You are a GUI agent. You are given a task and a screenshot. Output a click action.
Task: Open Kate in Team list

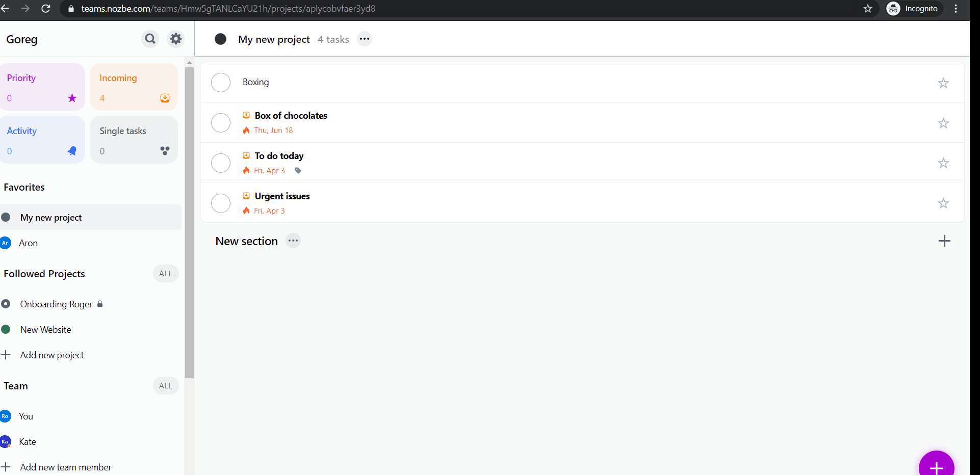(28, 441)
